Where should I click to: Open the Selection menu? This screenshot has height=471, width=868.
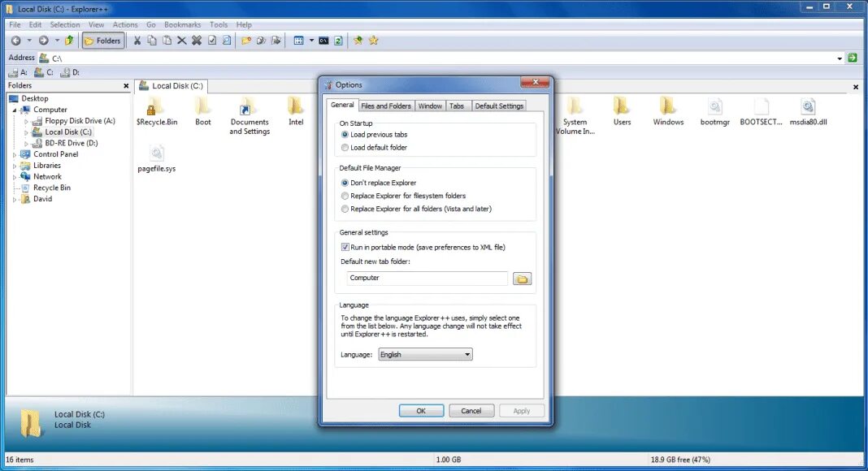pyautogui.click(x=65, y=24)
